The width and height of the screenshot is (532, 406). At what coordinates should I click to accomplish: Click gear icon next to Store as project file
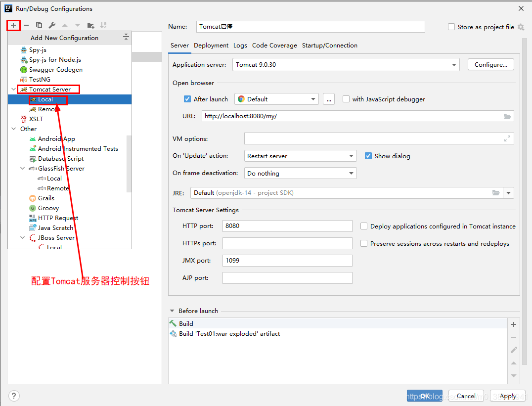point(521,27)
